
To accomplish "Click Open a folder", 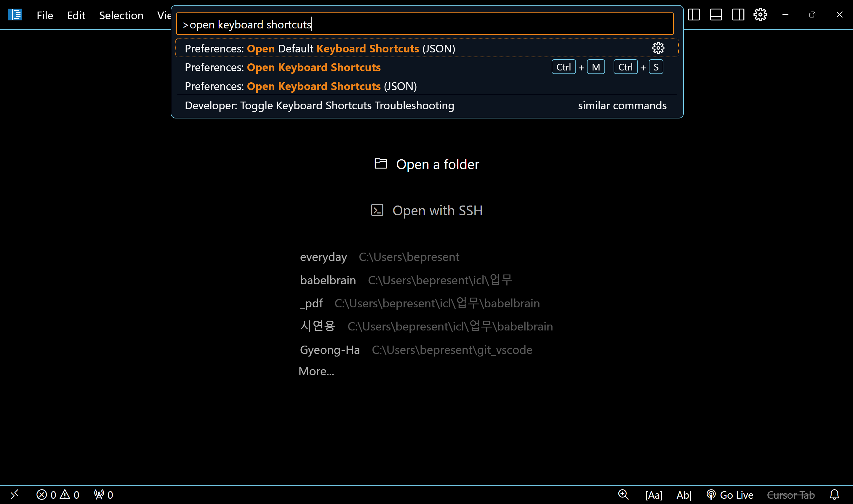I will click(427, 164).
